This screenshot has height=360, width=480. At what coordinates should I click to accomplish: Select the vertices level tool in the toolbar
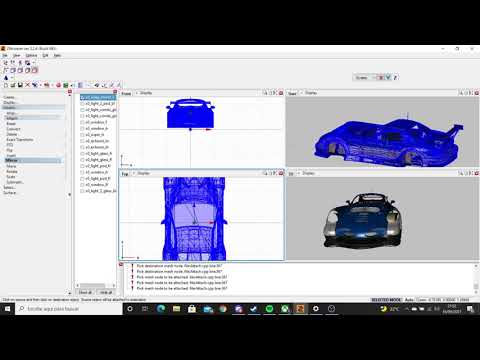tap(6, 70)
